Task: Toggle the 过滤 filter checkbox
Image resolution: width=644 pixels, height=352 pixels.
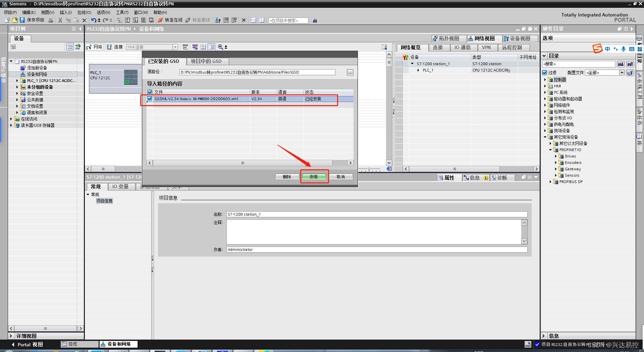Action: (545, 73)
